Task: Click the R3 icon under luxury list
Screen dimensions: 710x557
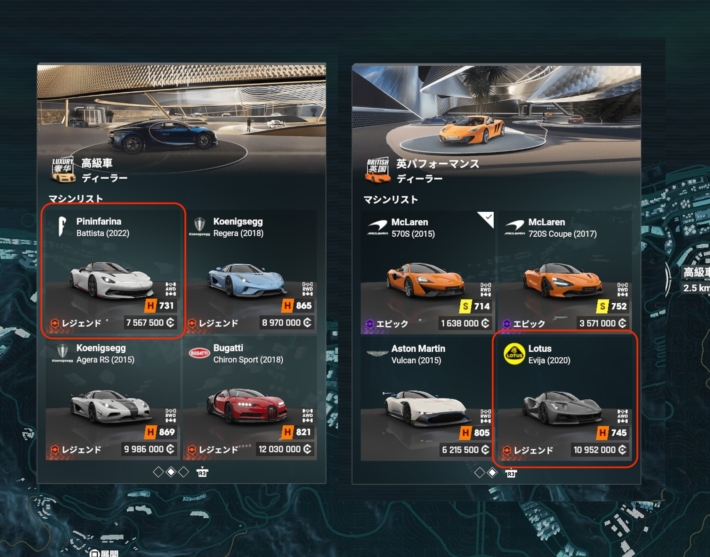Action: 202,472
